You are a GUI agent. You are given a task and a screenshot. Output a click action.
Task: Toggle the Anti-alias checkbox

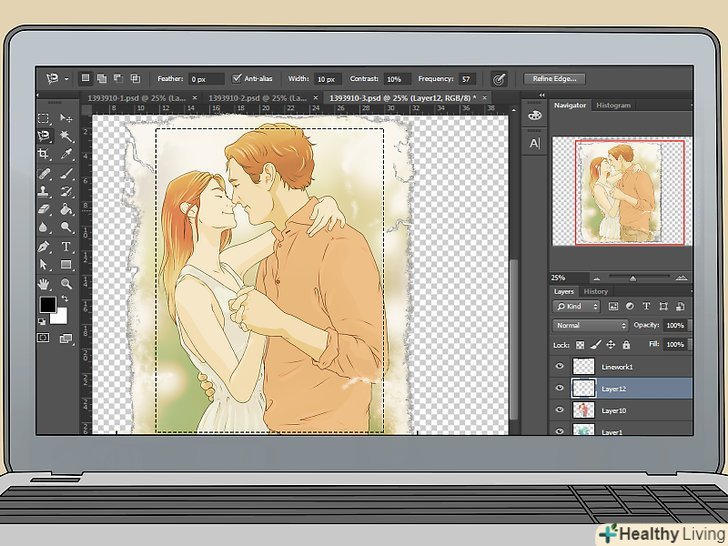[237, 79]
